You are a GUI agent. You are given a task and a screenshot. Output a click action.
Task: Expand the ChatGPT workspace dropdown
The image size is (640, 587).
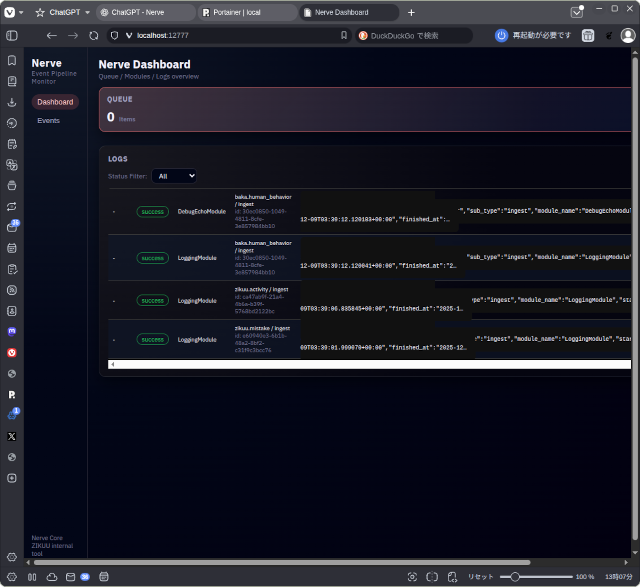(87, 12)
